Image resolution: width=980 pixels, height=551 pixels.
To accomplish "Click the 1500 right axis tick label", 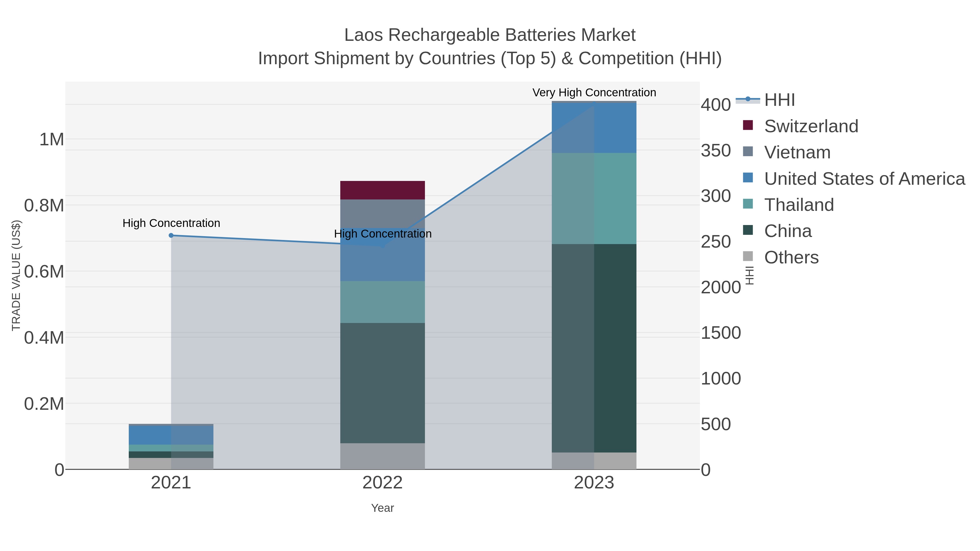I will [721, 333].
